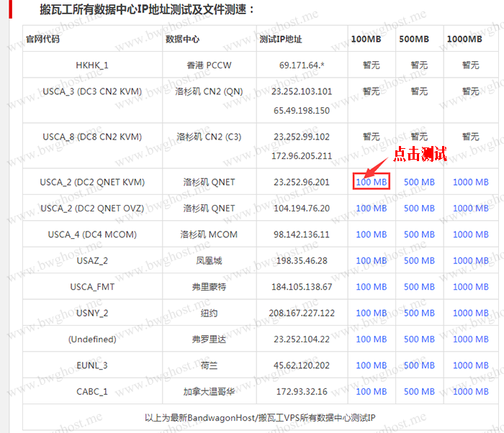
Task: Click 100 MB link for 23.252.96.201
Action: (372, 182)
